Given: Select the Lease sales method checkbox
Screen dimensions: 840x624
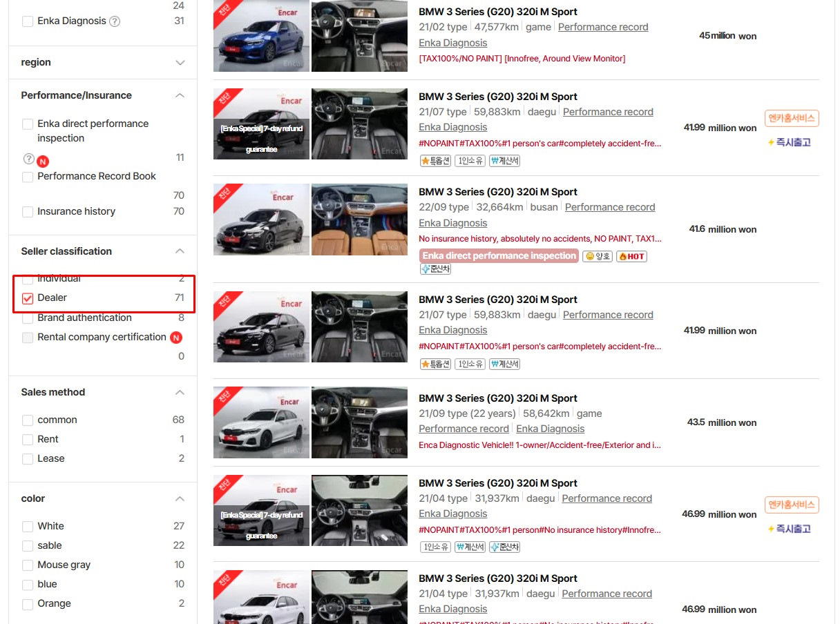Looking at the screenshot, I should point(28,459).
